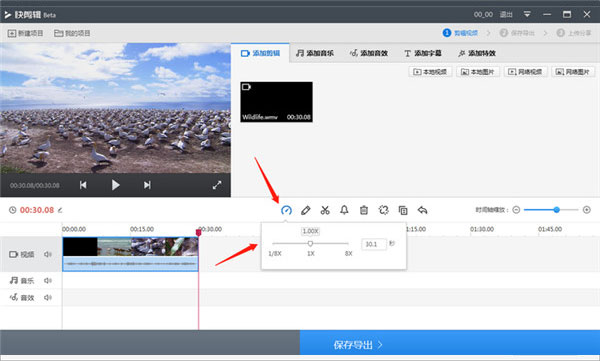Open the speed adjustment speedometer icon

(x=286, y=210)
